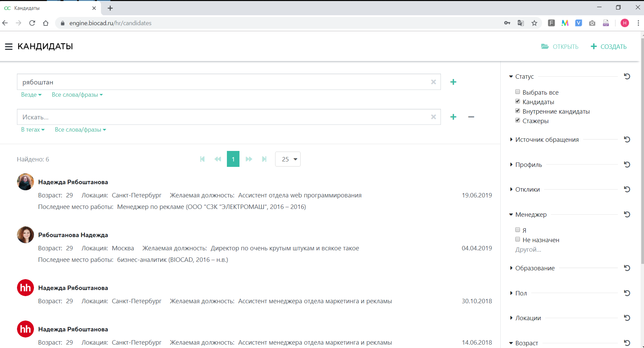Uncheck the Кандидаты status checkbox
This screenshot has width=644, height=348.
click(518, 101)
